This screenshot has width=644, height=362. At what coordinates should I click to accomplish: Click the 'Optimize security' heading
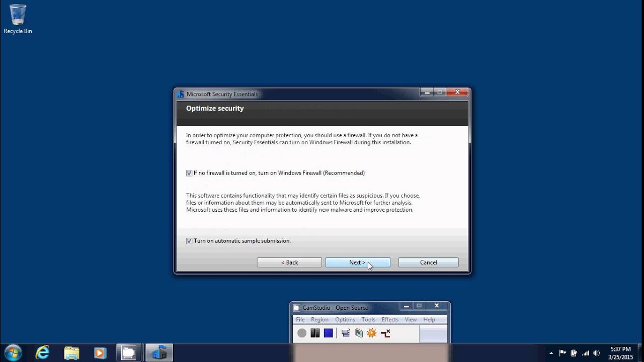coord(215,109)
